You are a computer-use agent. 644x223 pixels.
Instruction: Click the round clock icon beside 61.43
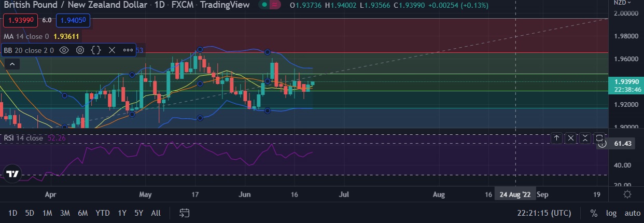[x=602, y=144]
